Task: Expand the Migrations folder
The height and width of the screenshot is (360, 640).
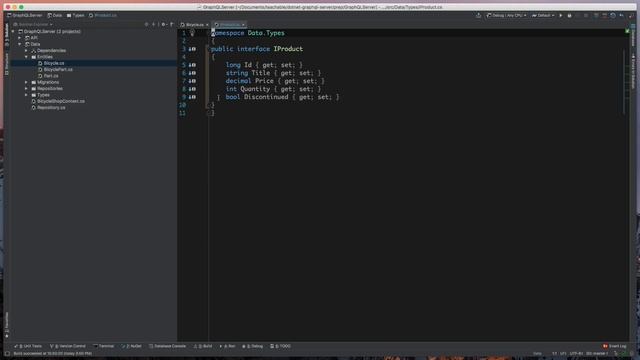Action: click(26, 82)
